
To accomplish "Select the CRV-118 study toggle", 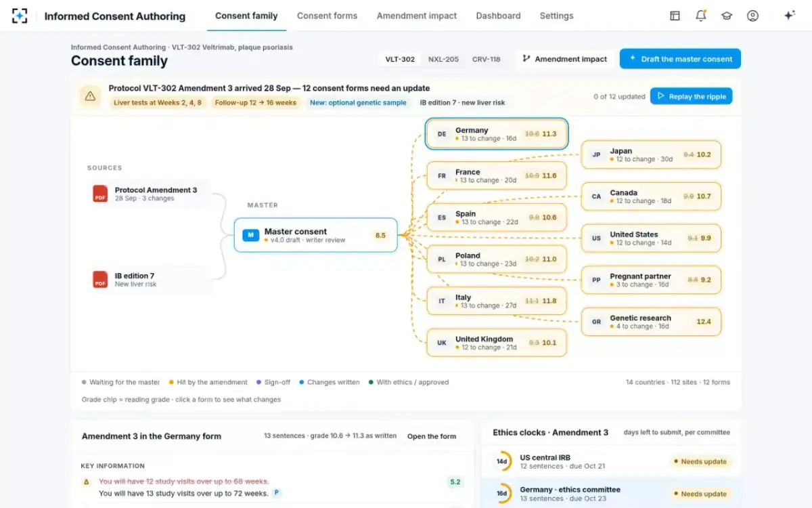I will click(x=487, y=59).
